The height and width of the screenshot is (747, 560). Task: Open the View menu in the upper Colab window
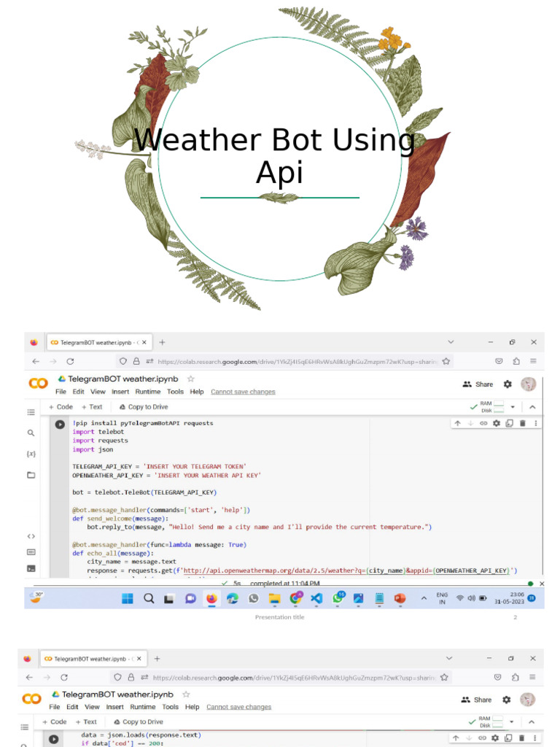tap(98, 392)
